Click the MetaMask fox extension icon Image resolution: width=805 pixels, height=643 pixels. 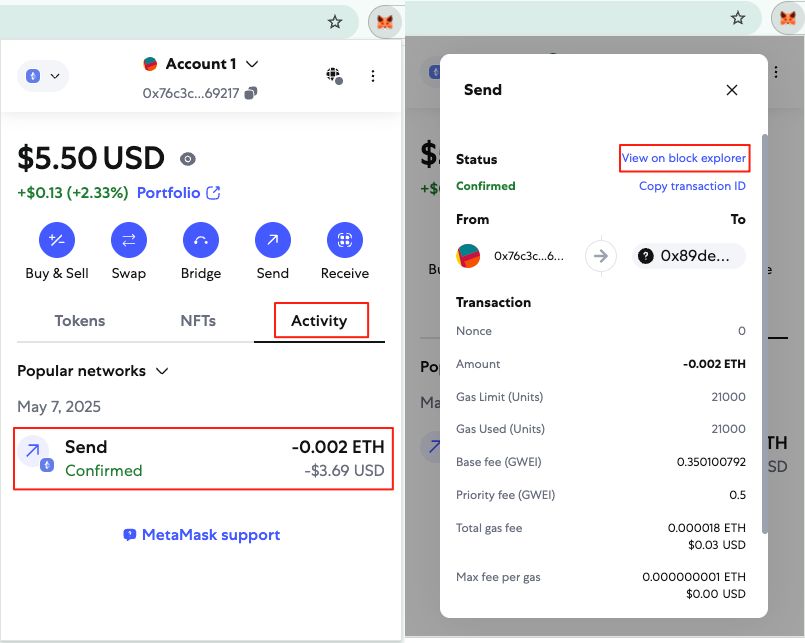pyautogui.click(x=385, y=21)
